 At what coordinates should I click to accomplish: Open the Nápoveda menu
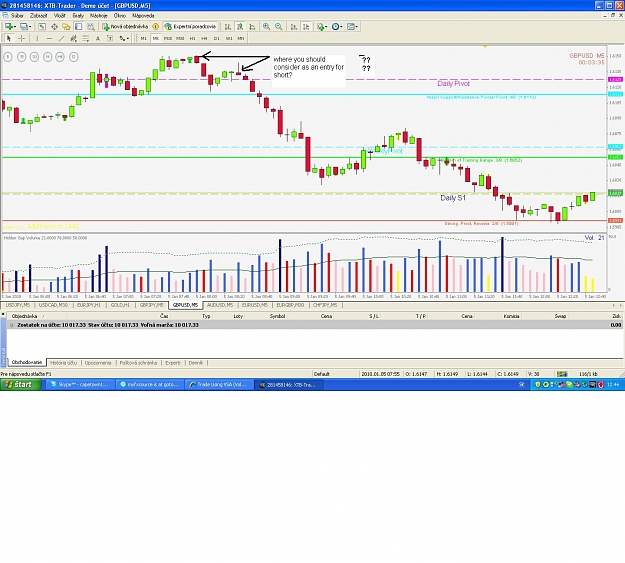tap(143, 16)
